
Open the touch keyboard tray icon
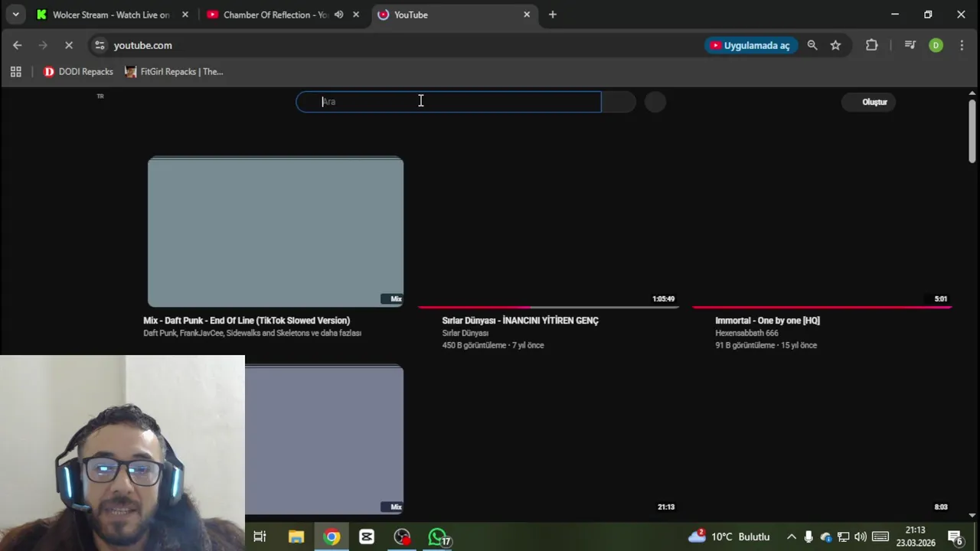[x=880, y=537]
